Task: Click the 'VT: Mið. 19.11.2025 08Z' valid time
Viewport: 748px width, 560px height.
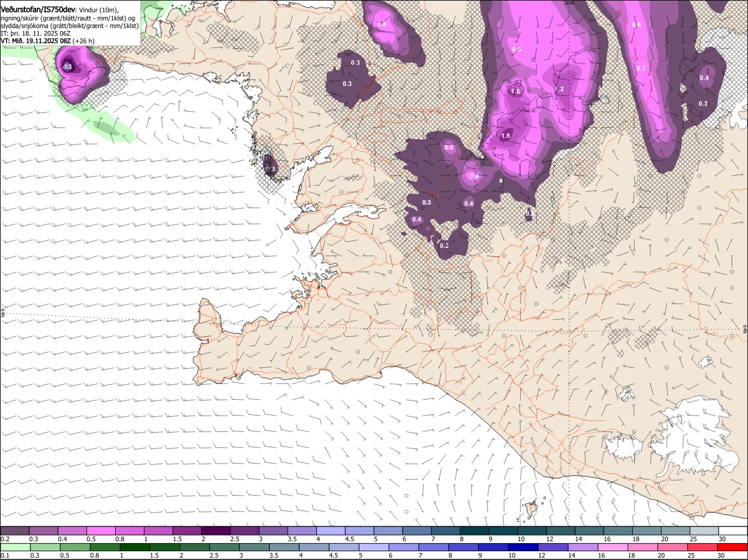Action: tap(35, 41)
